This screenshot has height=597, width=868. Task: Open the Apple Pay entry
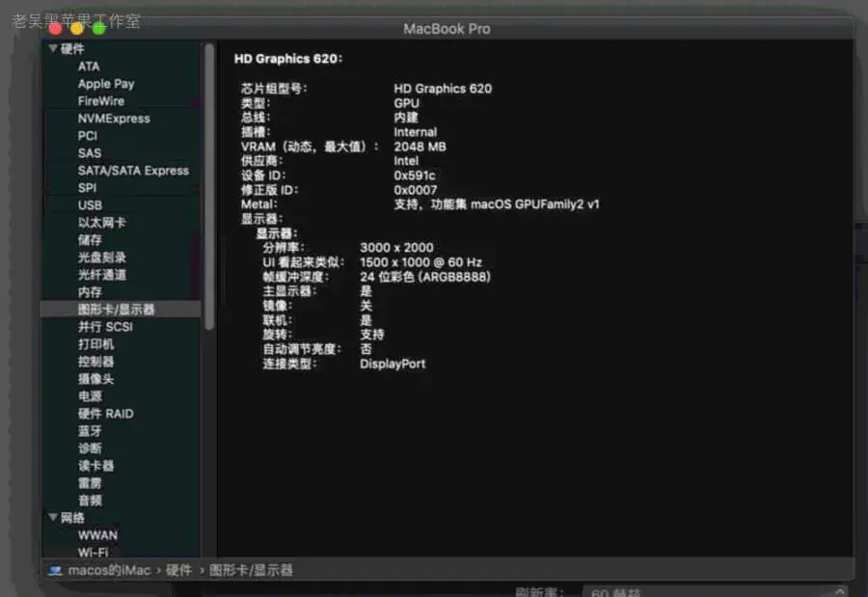[x=106, y=84]
